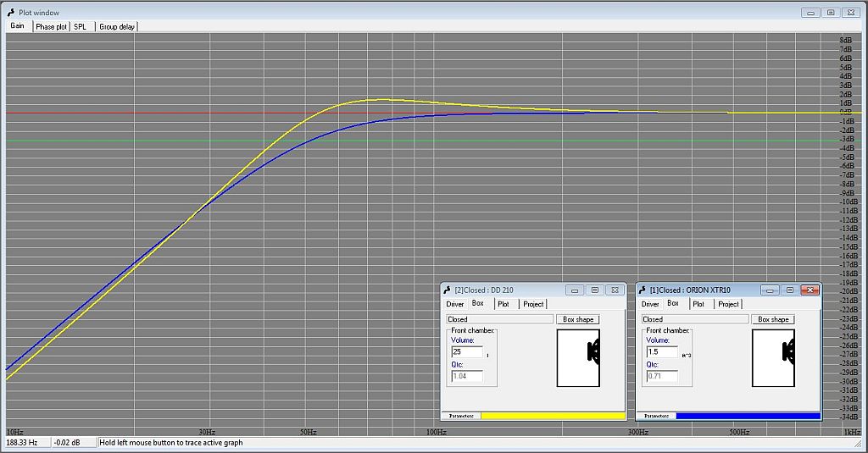Open the Project tab in ORION XTR10 window

[x=728, y=304]
